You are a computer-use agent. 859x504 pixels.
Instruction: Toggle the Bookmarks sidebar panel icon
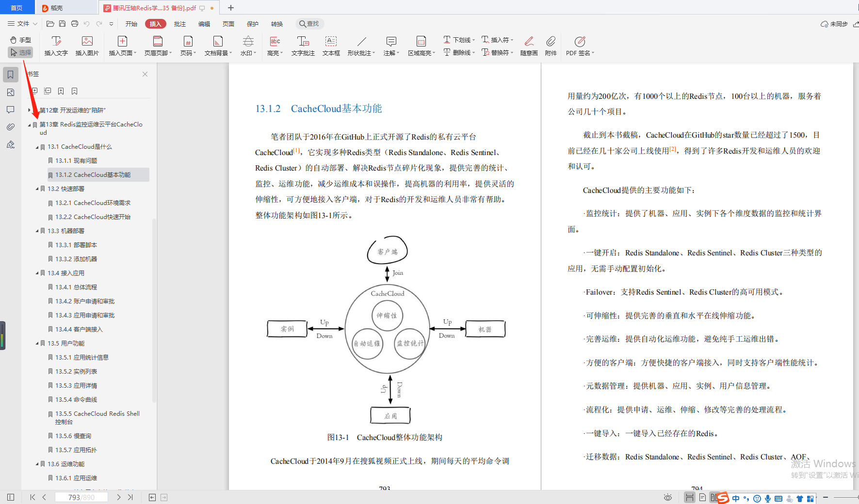[11, 75]
